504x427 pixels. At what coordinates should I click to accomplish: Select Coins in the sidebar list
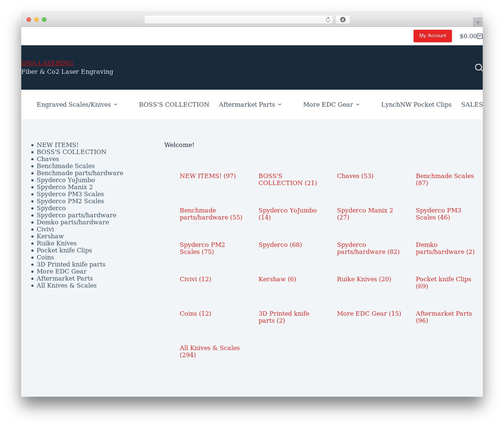[x=45, y=257]
